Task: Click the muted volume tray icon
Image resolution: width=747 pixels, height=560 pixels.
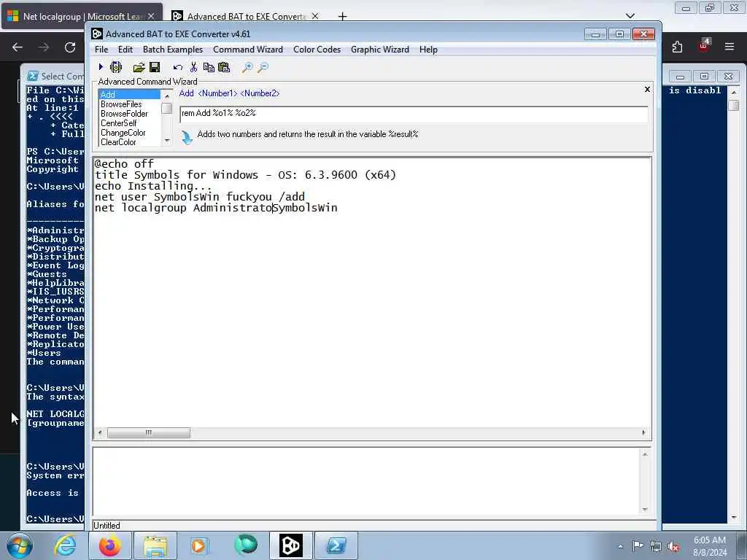Action: pos(673,547)
